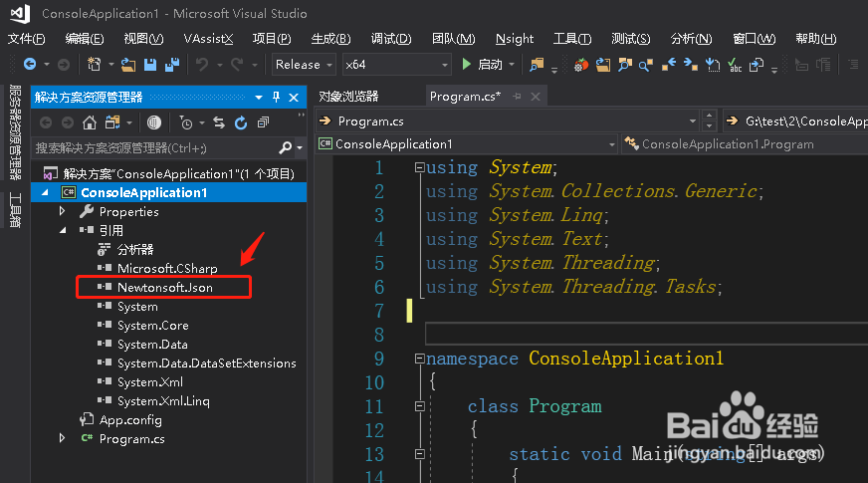Select the Newtonsoft.Json reference
868x483 pixels.
(x=164, y=288)
